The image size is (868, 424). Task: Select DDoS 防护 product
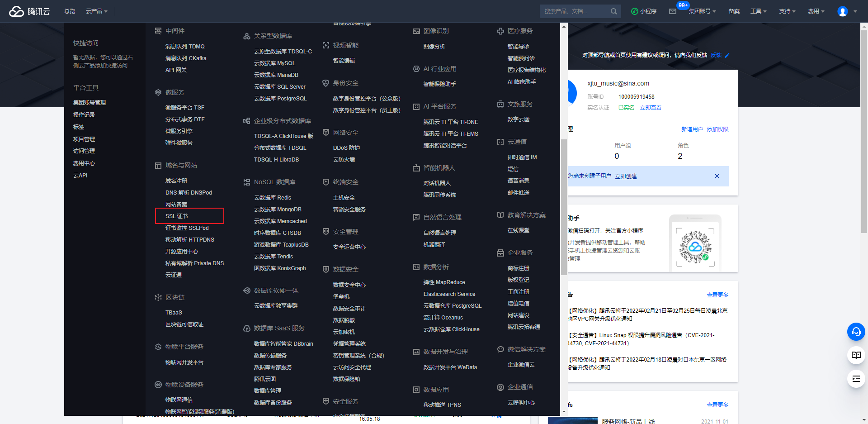tap(346, 148)
